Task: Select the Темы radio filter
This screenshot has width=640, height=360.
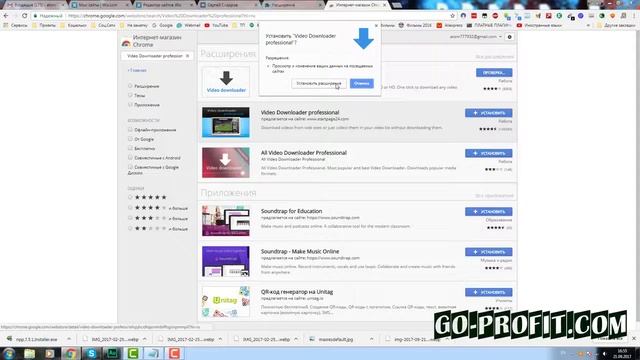Action: pos(130,95)
